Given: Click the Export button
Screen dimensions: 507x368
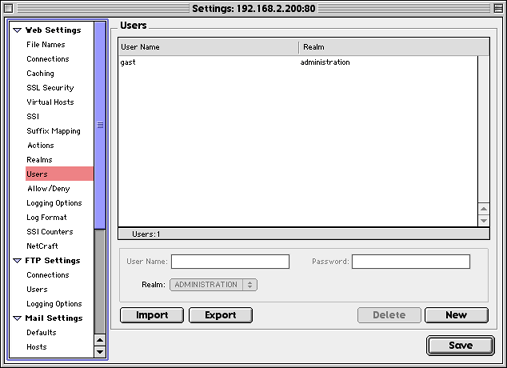Looking at the screenshot, I should pos(221,315).
